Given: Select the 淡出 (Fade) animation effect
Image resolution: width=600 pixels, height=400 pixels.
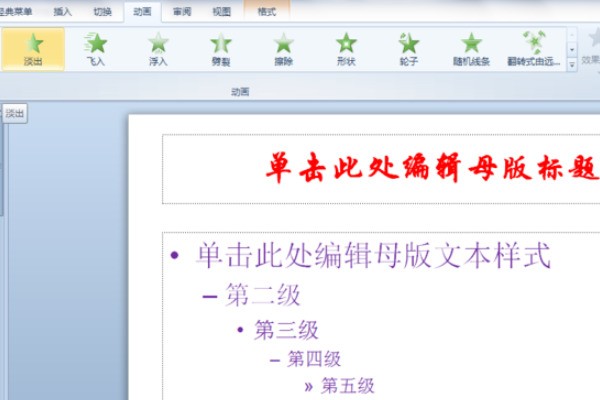Looking at the screenshot, I should pos(34,49).
